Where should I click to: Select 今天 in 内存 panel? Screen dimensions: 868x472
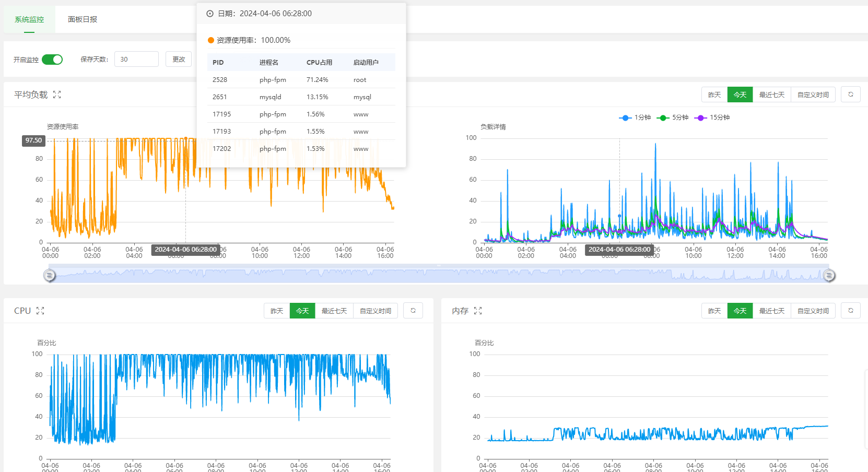[740, 311]
